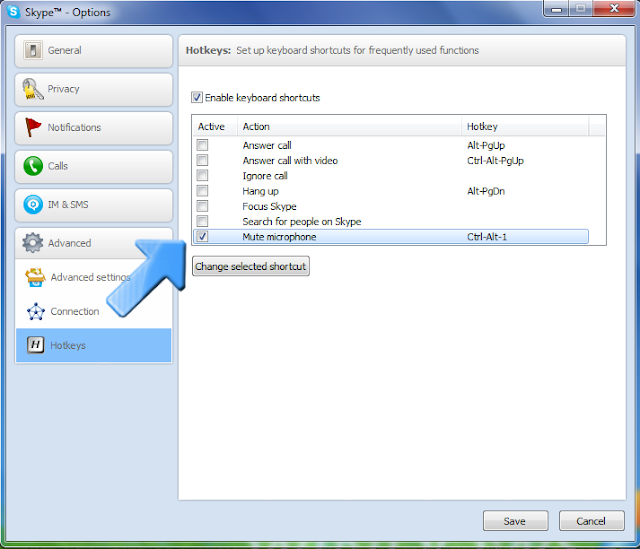The height and width of the screenshot is (549, 640).
Task: Close the Skype Options window
Action: [x=614, y=9]
